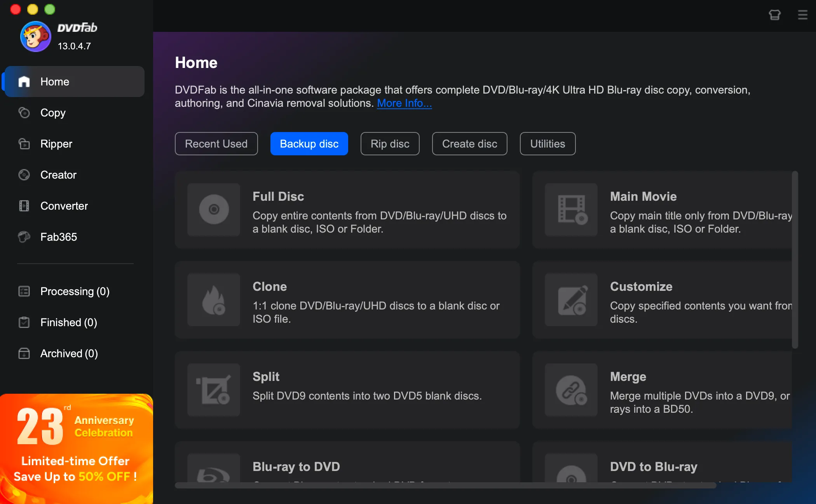Switch to Recent Used tab
816x504 pixels.
[x=216, y=144]
